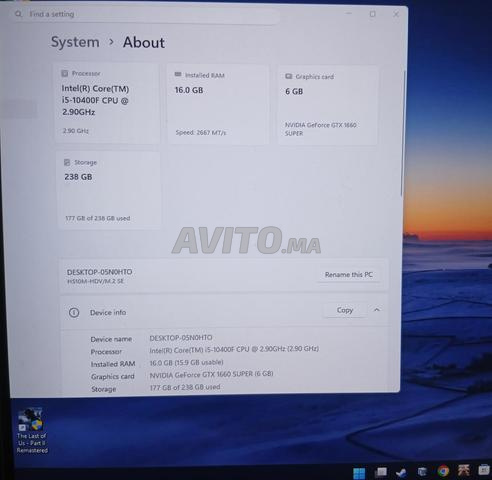The width and height of the screenshot is (492, 480).
Task: Open the monitor-like taskbar icon next to Steam
Action: coord(422,472)
